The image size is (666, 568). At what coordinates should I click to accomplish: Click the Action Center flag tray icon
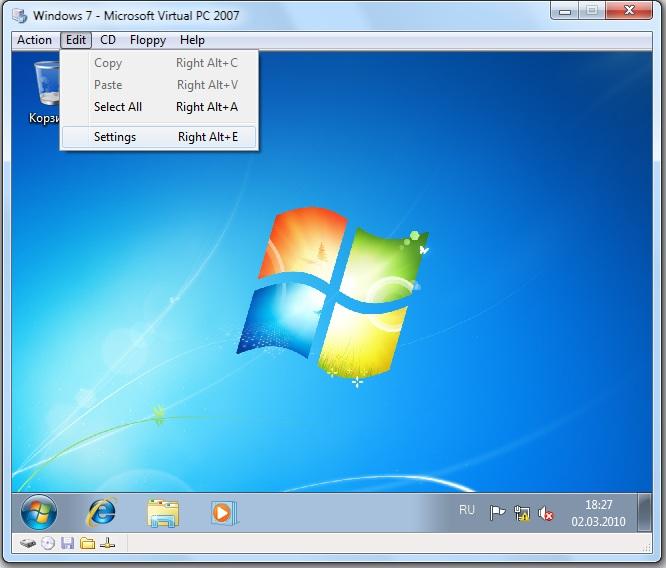click(x=497, y=513)
